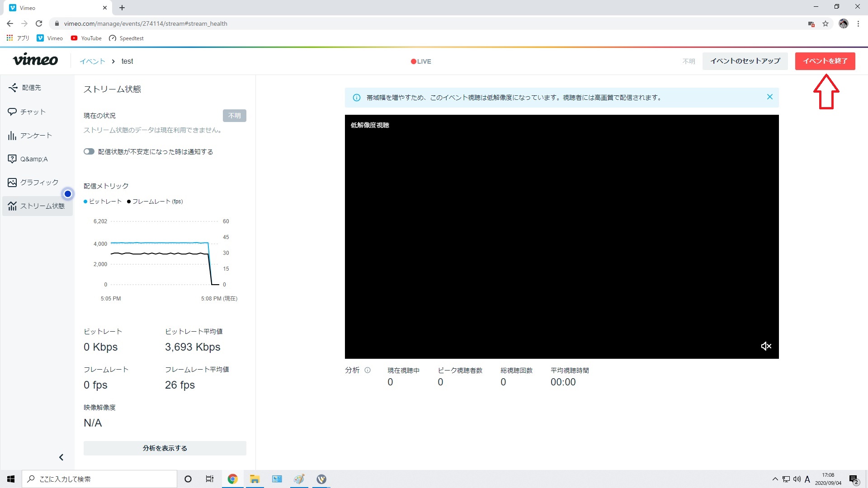The image size is (868, 488).
Task: Toggle フレームレート (fps) legend in chart
Action: [155, 202]
